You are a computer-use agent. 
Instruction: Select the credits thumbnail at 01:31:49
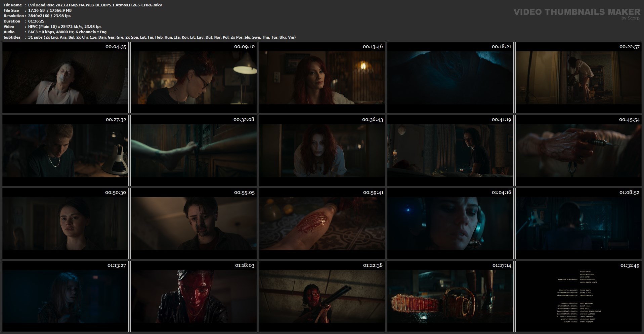click(578, 296)
